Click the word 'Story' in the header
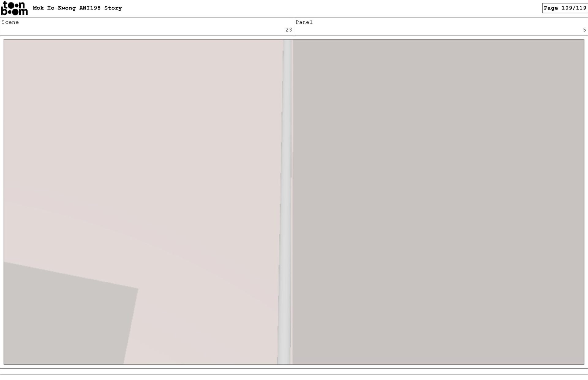 [113, 8]
